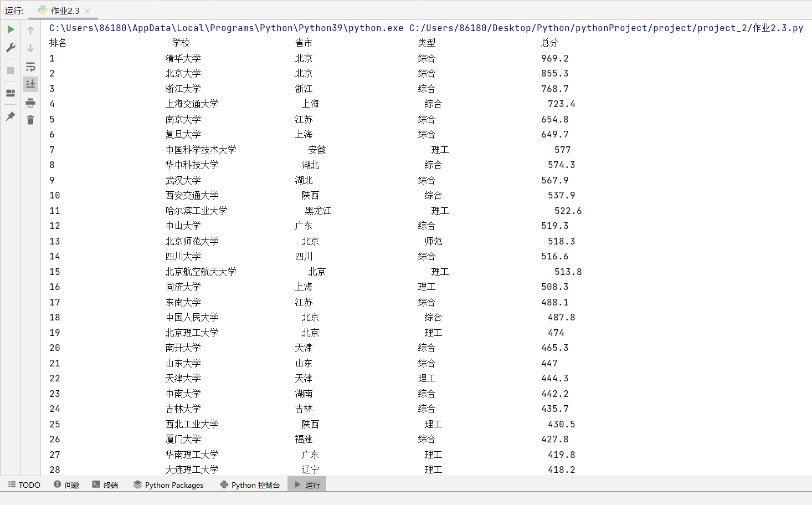
Task: Click 西安交通大学 in the output
Action: 192,195
